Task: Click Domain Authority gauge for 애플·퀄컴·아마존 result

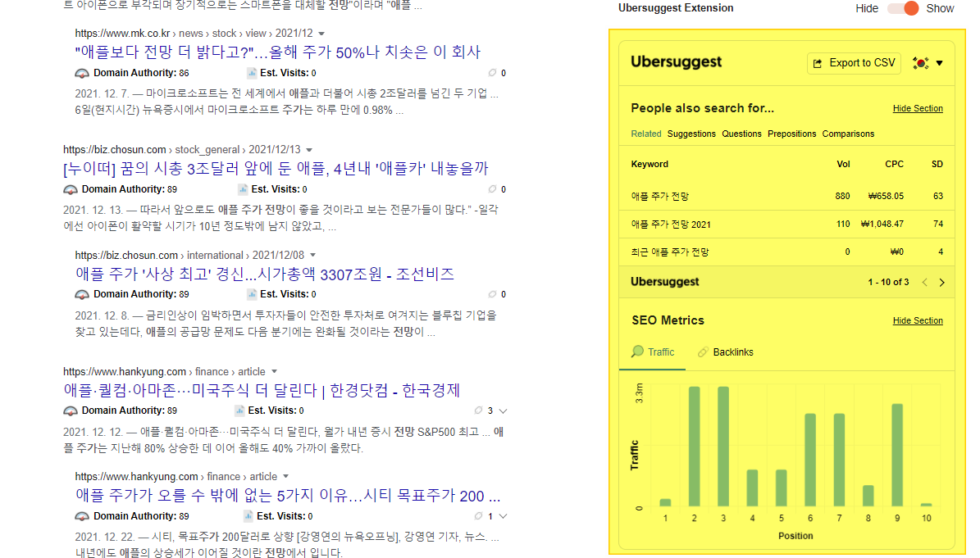Action: pyautogui.click(x=70, y=411)
